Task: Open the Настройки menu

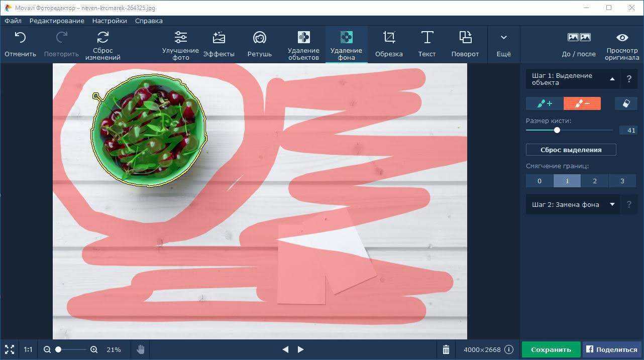Action: (110, 21)
